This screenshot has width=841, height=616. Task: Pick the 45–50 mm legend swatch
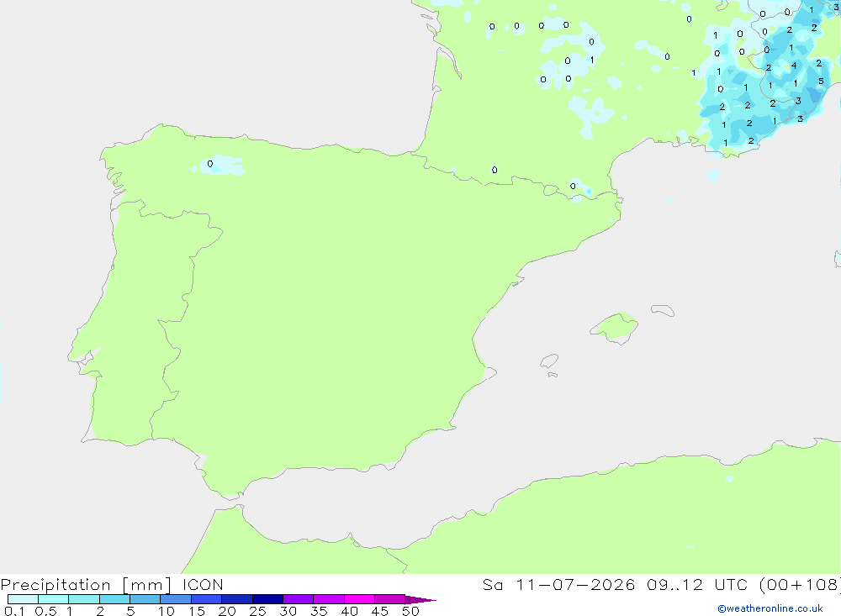[389, 599]
